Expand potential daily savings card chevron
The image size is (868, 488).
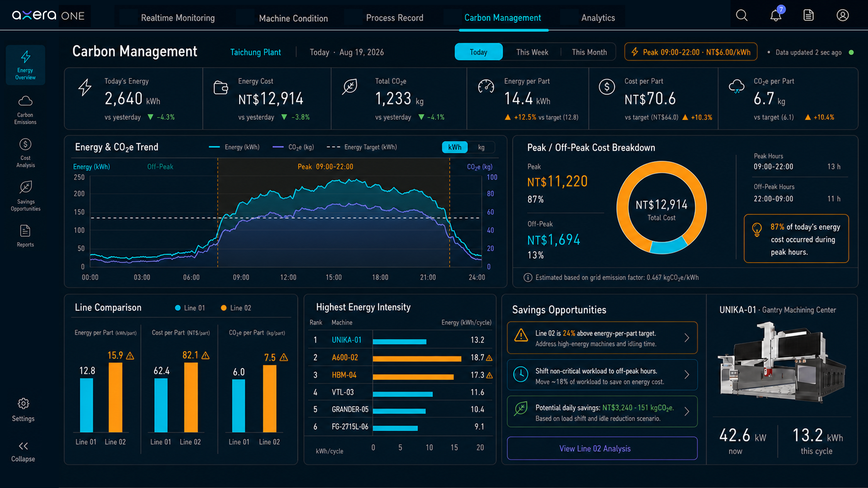click(x=687, y=411)
